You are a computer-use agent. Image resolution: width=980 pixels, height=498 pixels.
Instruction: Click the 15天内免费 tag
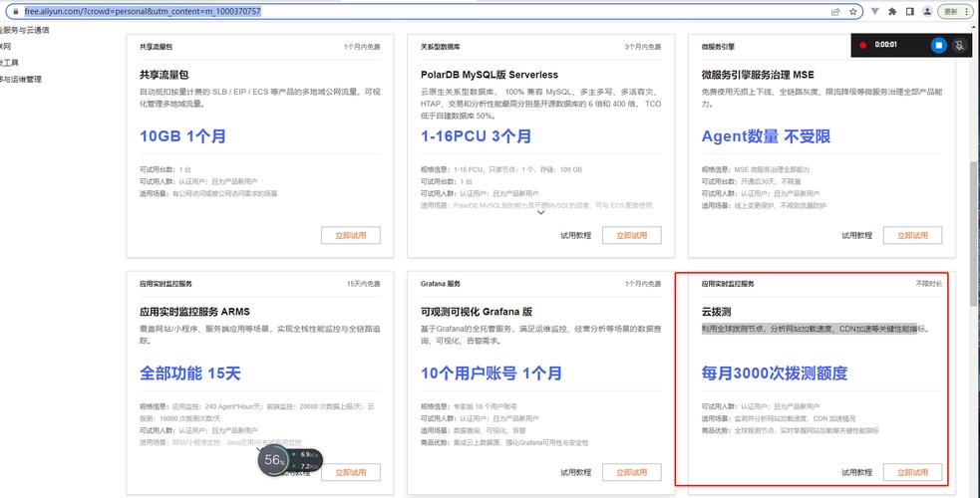coord(363,284)
